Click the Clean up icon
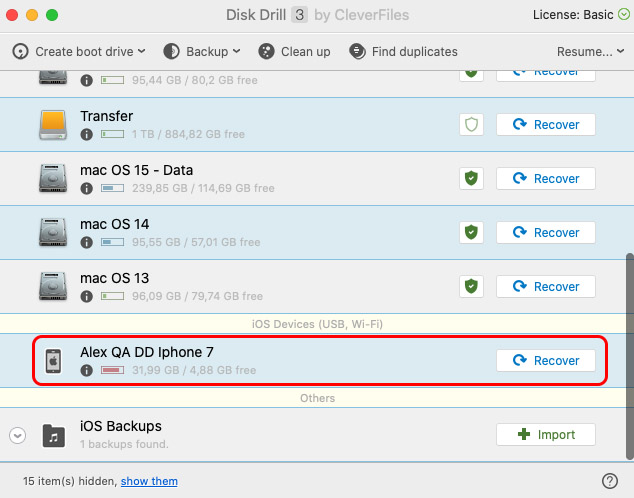The height and width of the screenshot is (498, 634). coord(266,52)
